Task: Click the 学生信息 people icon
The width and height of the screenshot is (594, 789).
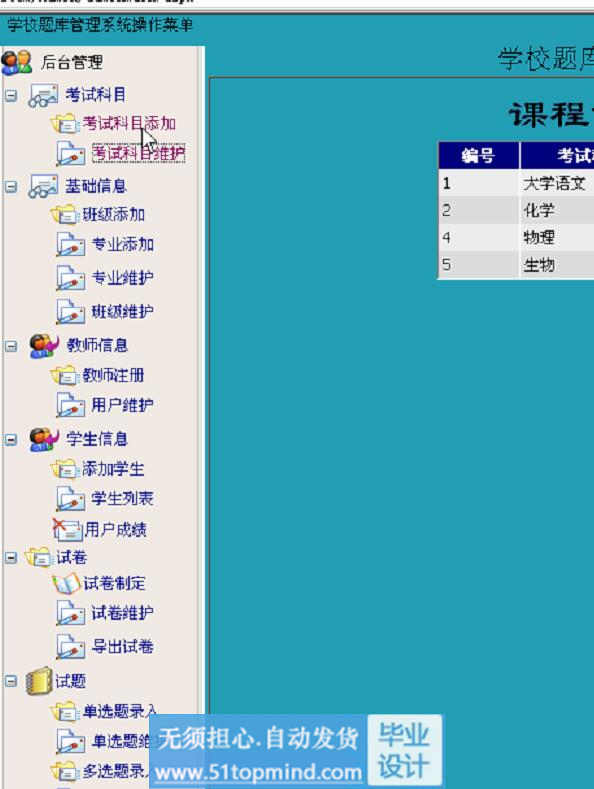Action: point(43,439)
